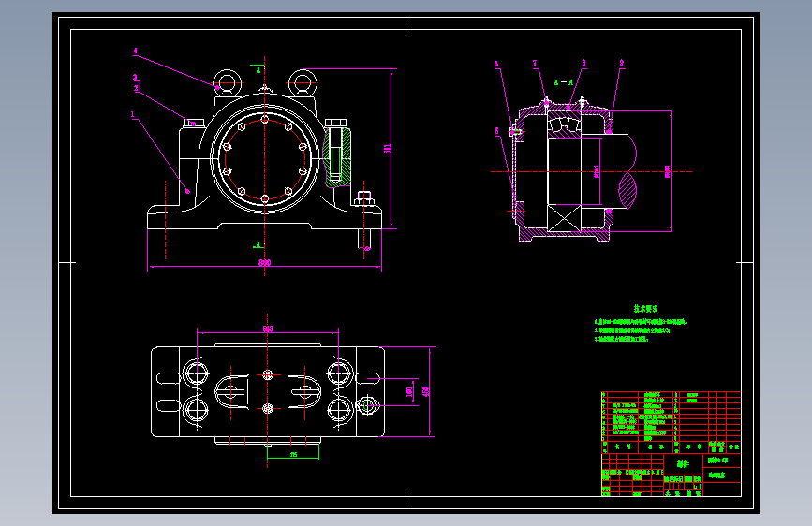Pick the left lifting eye bolt in front view
The height and width of the screenshot is (526, 812).
coord(228,83)
